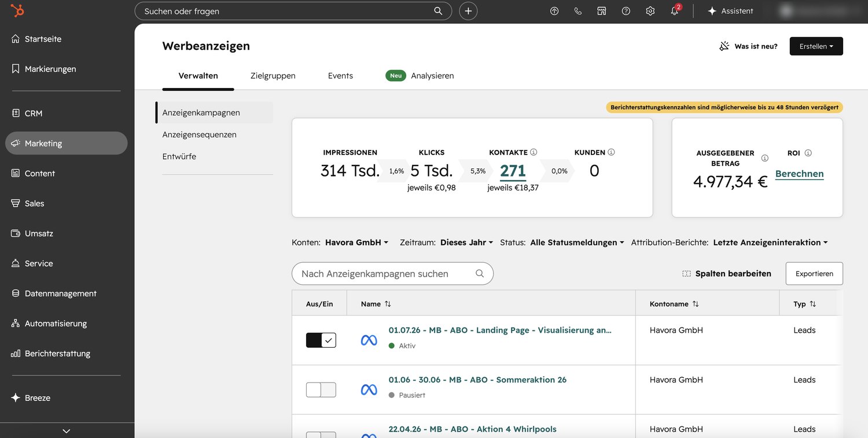Open campaign 22.04.26 Aktion 4 Whirlpools
The height and width of the screenshot is (438, 868).
tap(472, 429)
